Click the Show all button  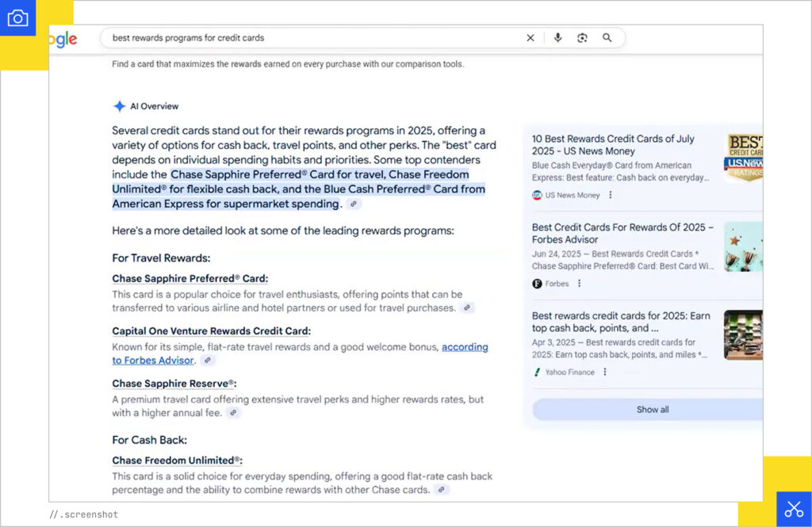click(x=652, y=409)
